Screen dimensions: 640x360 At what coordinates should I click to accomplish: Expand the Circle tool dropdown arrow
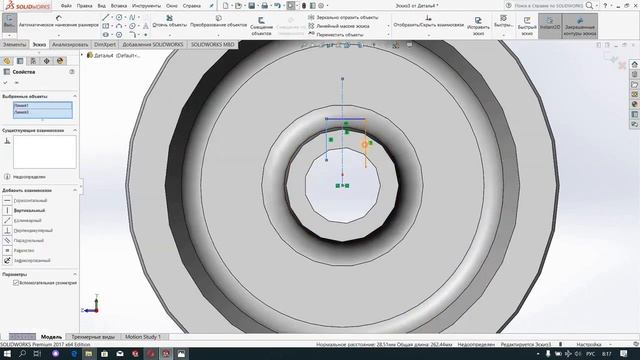125,18
